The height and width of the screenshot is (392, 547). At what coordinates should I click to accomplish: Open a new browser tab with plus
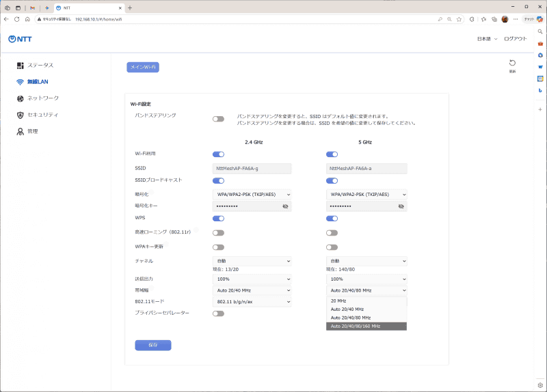tap(130, 8)
